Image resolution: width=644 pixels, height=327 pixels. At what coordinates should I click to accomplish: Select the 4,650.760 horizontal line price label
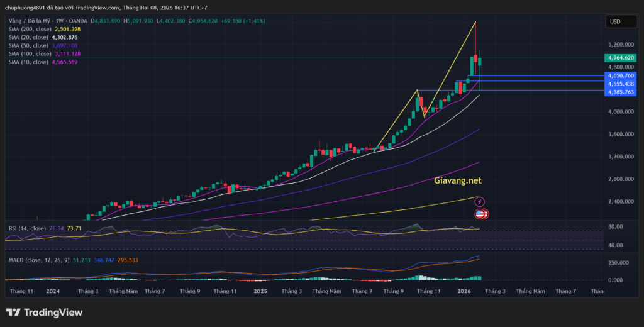(619, 75)
